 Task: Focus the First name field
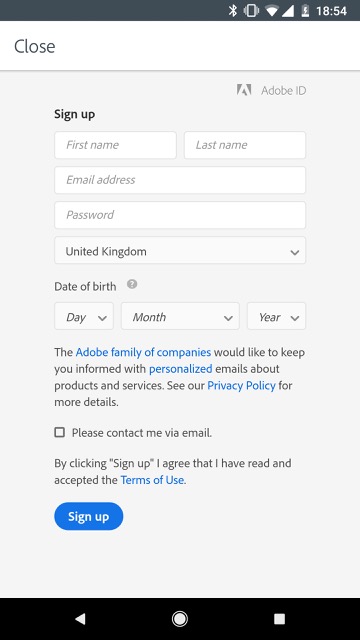click(116, 145)
